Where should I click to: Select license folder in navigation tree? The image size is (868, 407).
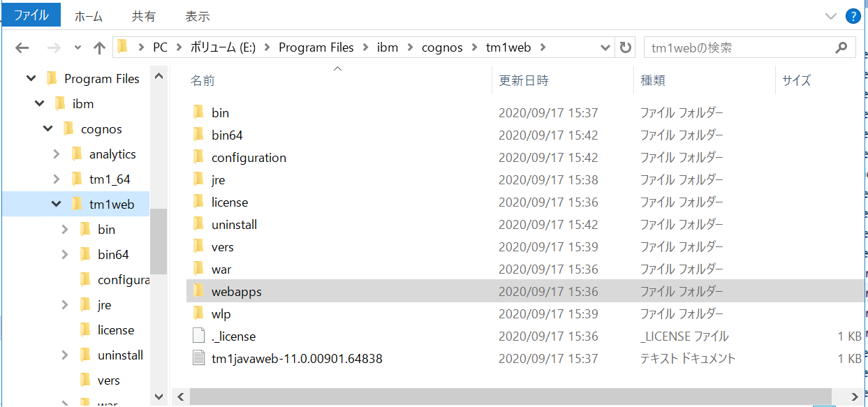116,330
